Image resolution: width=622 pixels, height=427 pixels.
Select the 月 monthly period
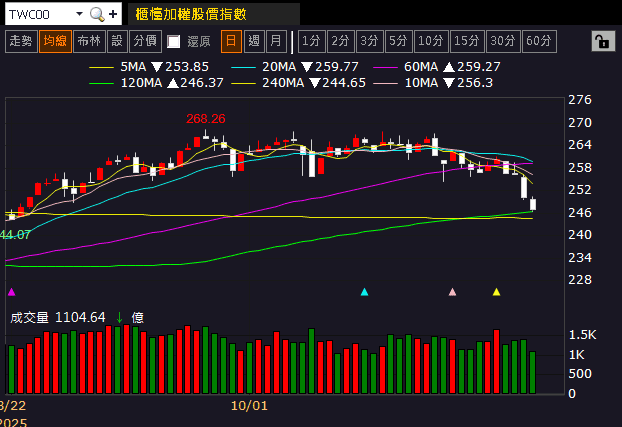pyautogui.click(x=276, y=41)
